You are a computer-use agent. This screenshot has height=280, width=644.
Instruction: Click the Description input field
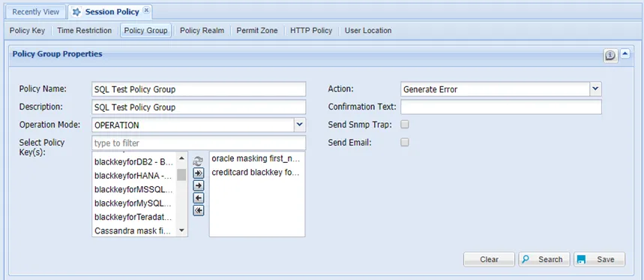[x=199, y=107]
